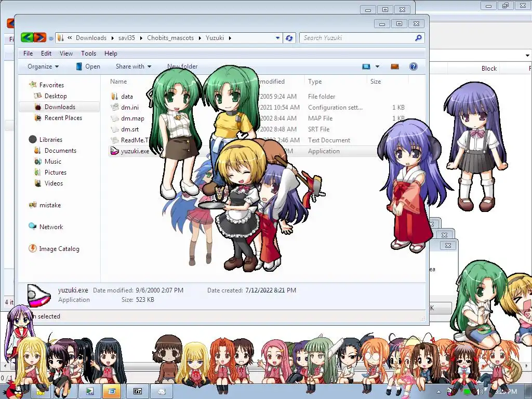
Task: Open the view options dropdown arrow
Action: [x=377, y=66]
